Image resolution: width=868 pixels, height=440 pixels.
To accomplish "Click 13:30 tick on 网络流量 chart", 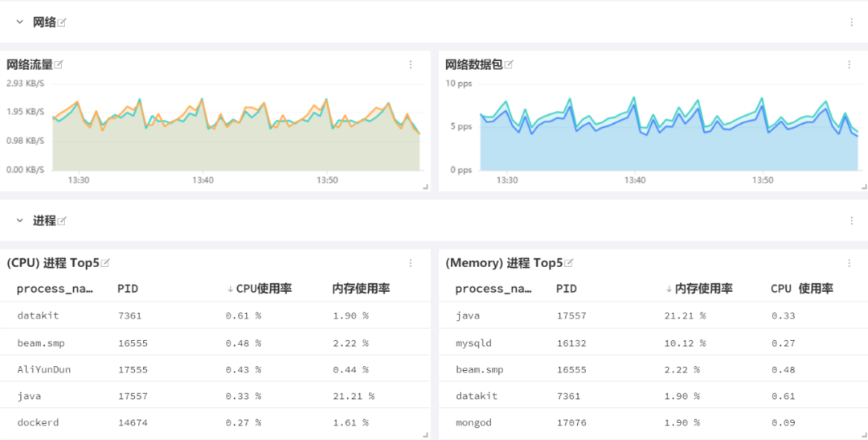I will pos(79,180).
